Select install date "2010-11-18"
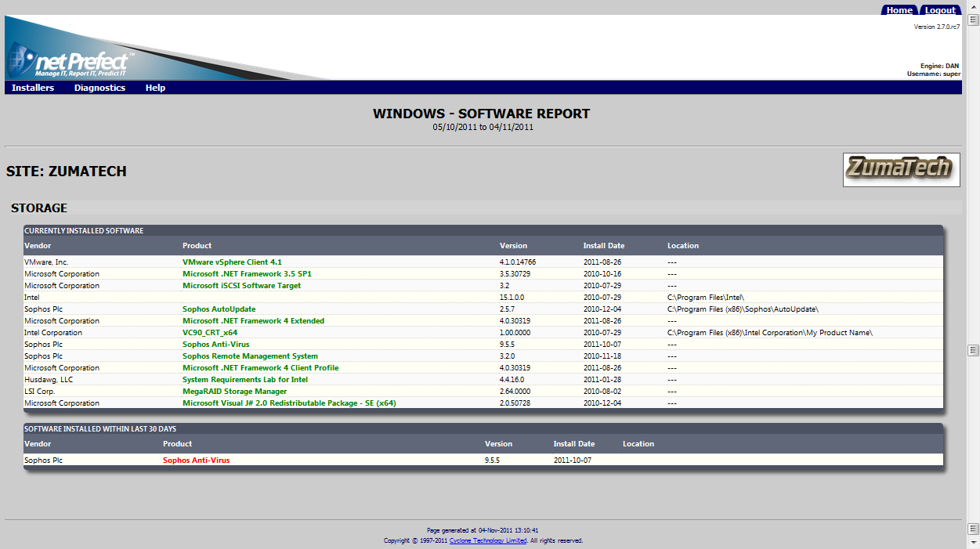980x549 pixels. 602,356
